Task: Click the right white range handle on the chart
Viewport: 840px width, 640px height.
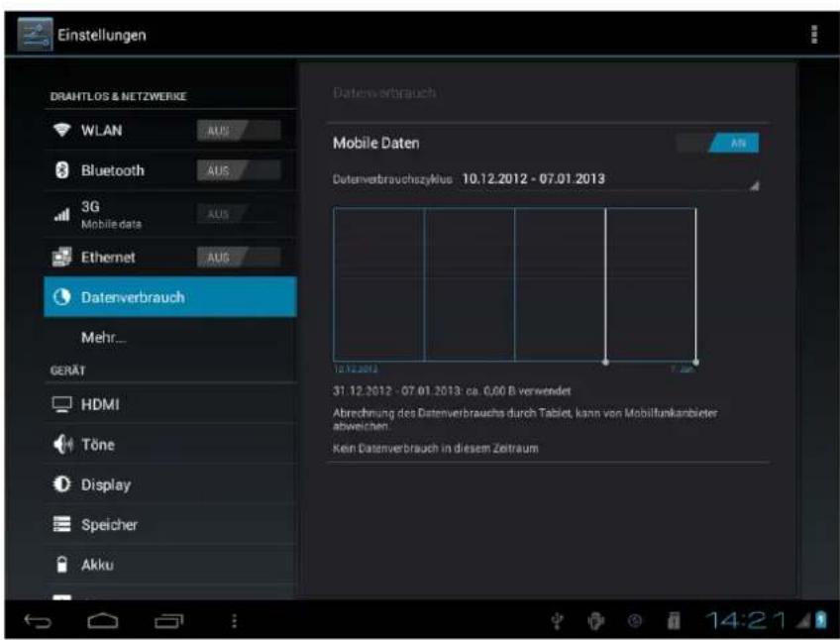Action: [x=696, y=363]
